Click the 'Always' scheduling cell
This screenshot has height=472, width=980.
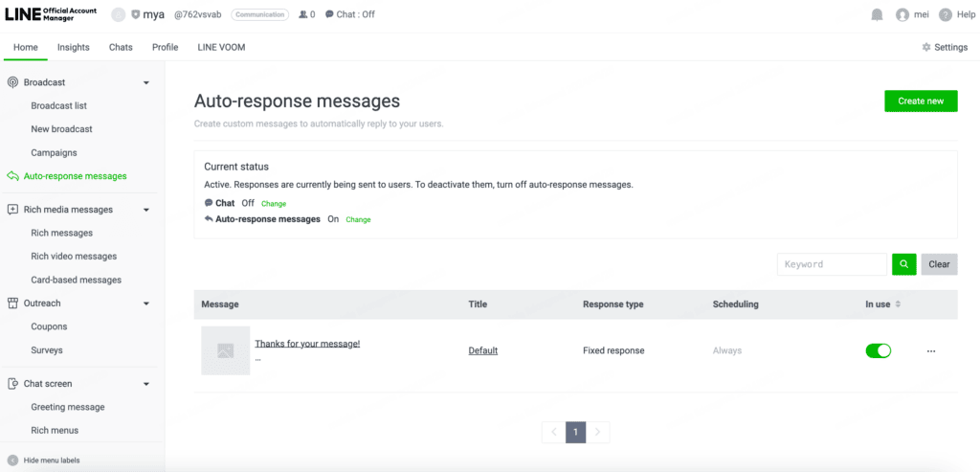click(x=727, y=350)
